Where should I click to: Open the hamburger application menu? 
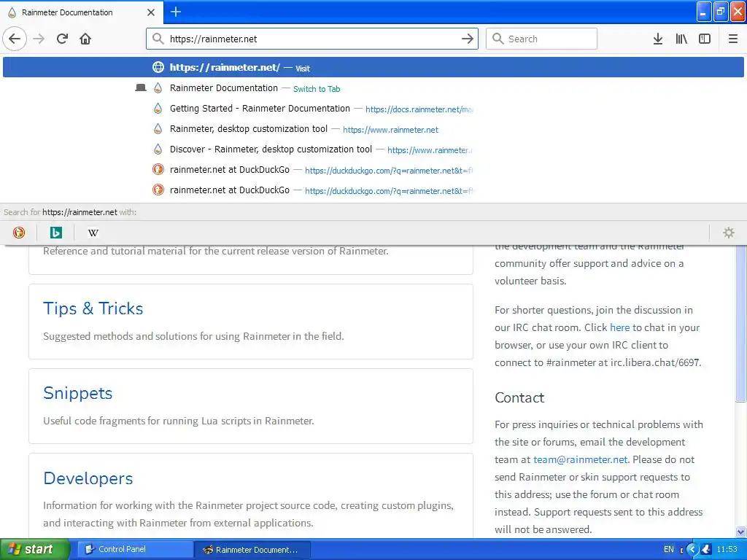point(732,39)
